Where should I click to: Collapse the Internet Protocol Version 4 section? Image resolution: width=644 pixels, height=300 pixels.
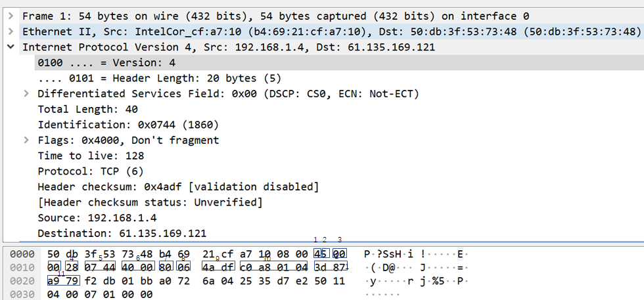(x=11, y=47)
